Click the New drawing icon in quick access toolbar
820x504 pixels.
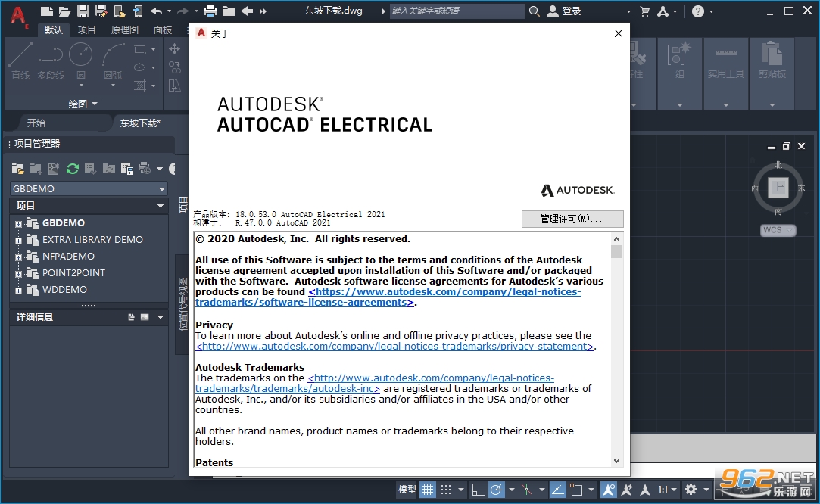point(46,11)
